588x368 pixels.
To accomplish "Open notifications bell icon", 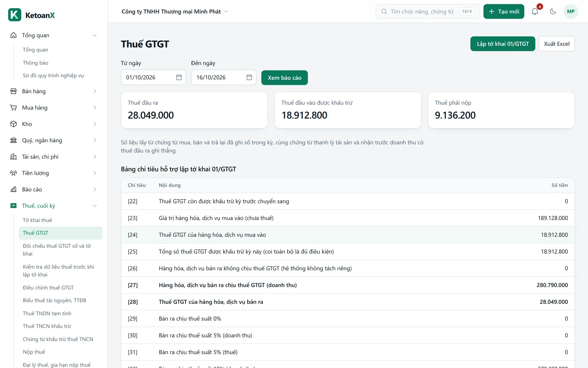I will coord(535,12).
